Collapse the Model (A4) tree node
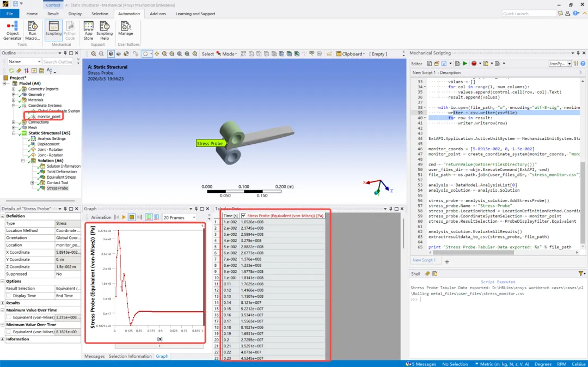The width and height of the screenshot is (588, 367). (5, 83)
